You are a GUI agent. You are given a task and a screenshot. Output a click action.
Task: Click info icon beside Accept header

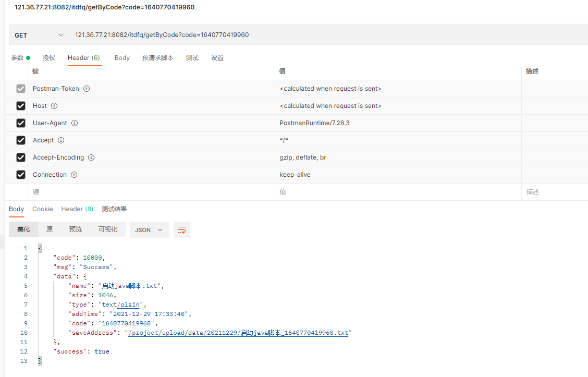point(61,140)
